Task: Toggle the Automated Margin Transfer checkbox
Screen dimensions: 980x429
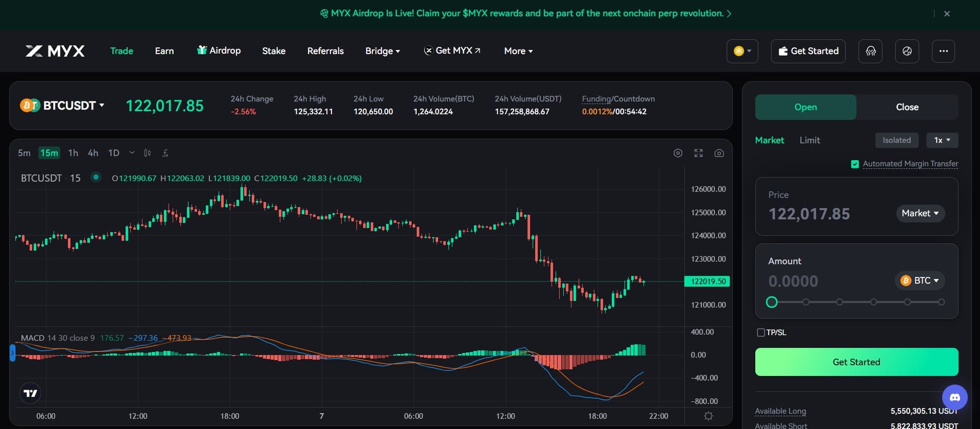Action: pyautogui.click(x=855, y=164)
